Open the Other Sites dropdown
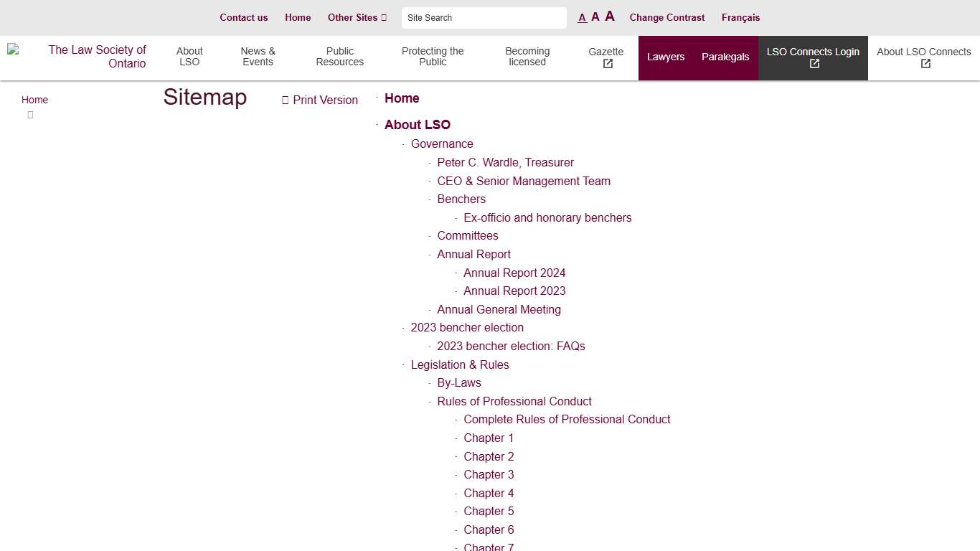This screenshot has height=551, width=980. 357,17
